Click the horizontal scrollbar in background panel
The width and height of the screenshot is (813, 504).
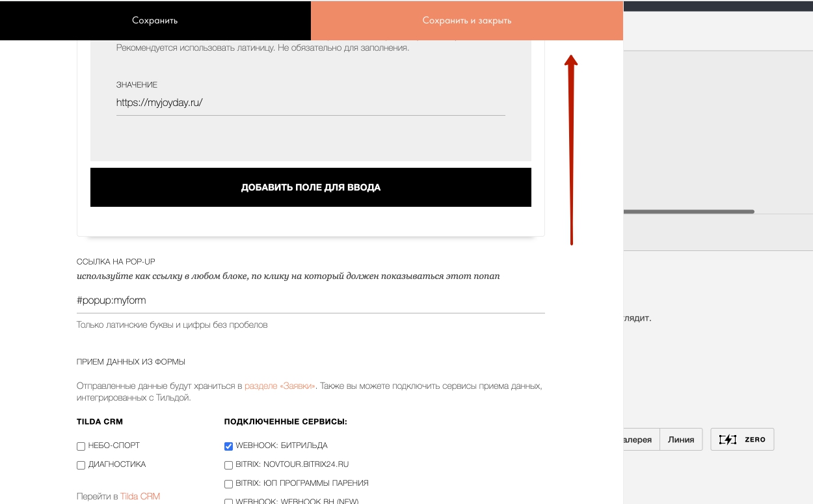(x=688, y=211)
